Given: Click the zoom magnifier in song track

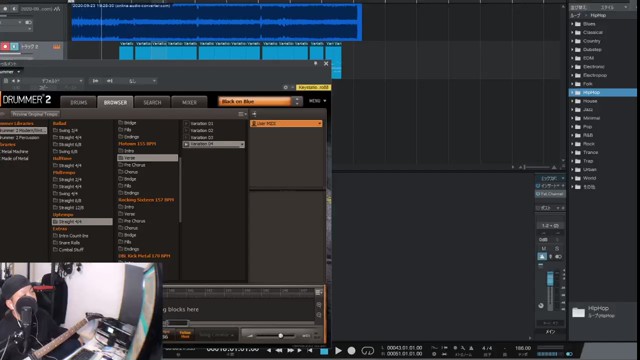Looking at the screenshot, I should 319,305.
